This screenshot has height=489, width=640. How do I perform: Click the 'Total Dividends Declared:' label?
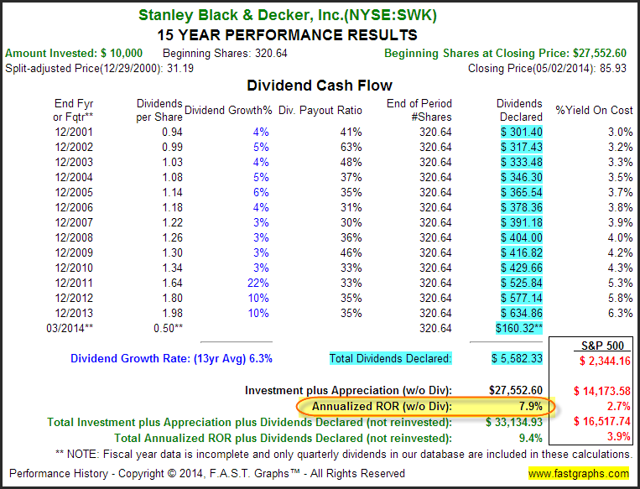point(391,358)
